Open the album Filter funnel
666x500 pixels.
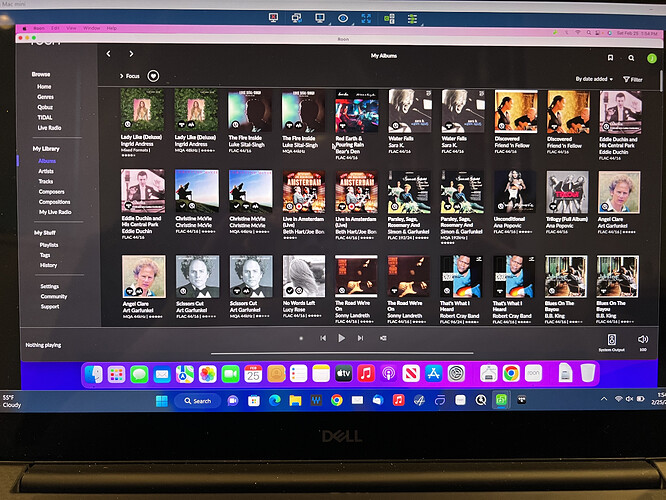click(632, 79)
